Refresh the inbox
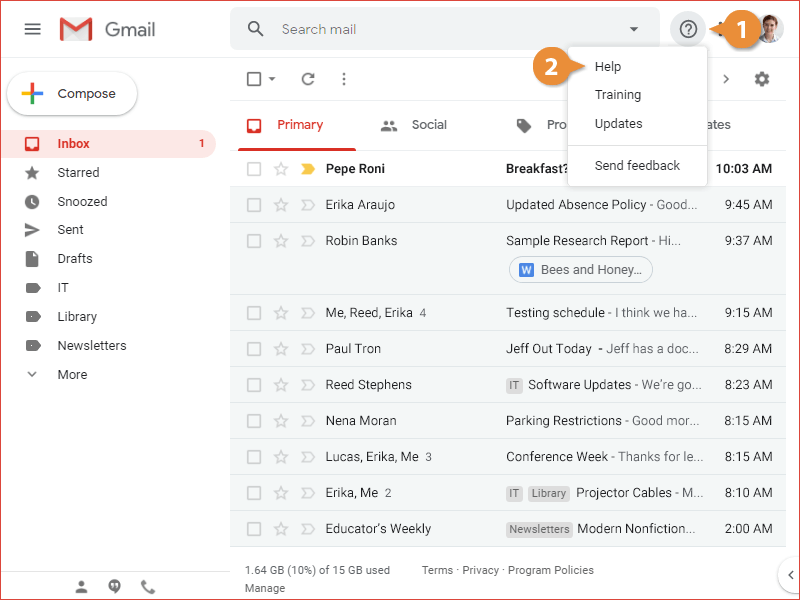Viewport: 800px width, 600px height. [308, 79]
